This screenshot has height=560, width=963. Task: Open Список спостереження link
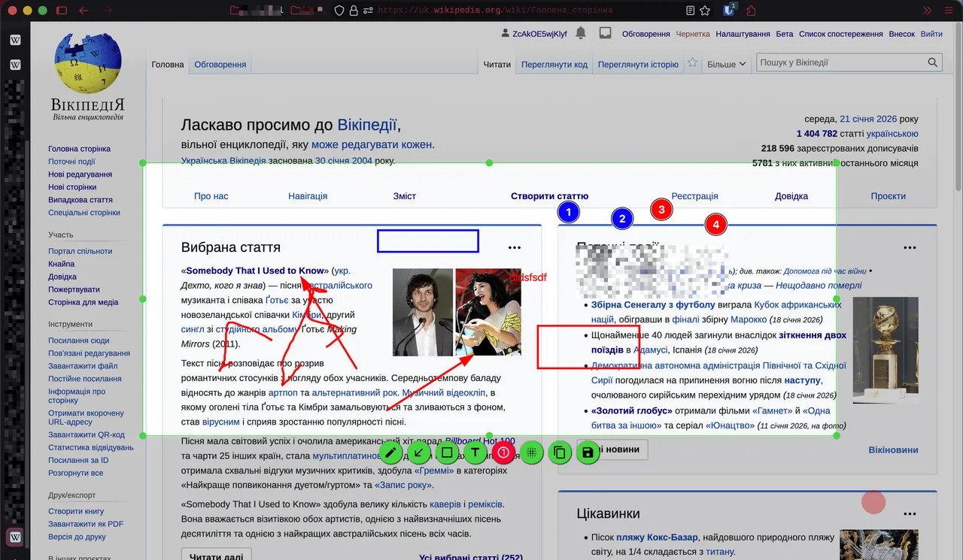click(x=840, y=34)
